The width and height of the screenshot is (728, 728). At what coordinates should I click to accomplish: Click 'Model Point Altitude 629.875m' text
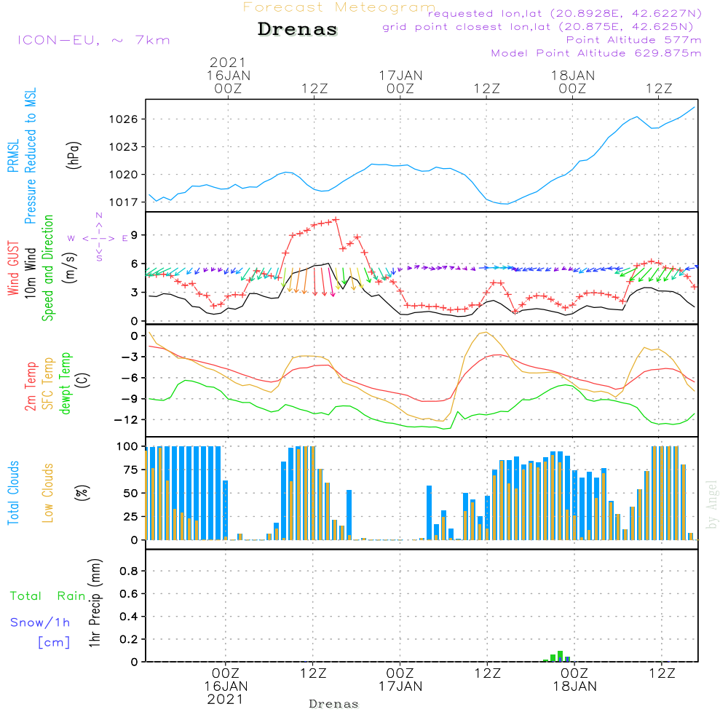(596, 53)
